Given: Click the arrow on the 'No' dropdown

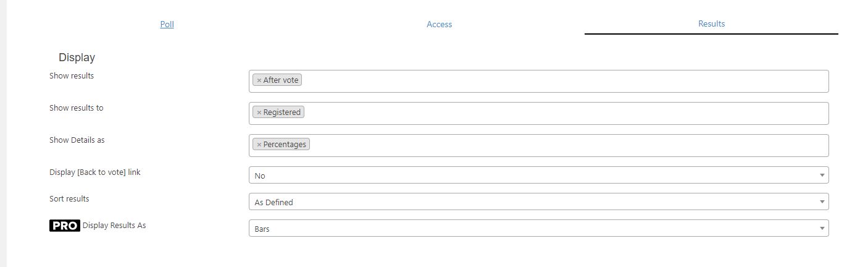Looking at the screenshot, I should pos(822,176).
